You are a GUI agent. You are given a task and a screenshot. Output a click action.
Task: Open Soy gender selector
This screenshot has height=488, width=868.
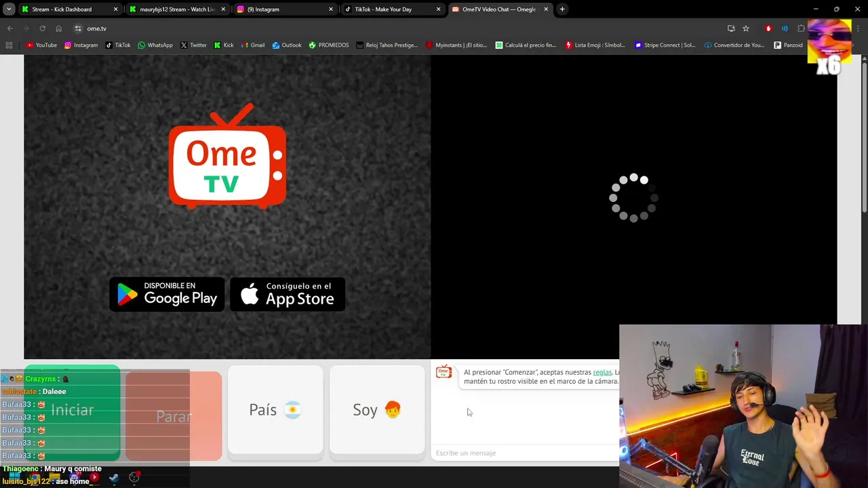point(377,409)
